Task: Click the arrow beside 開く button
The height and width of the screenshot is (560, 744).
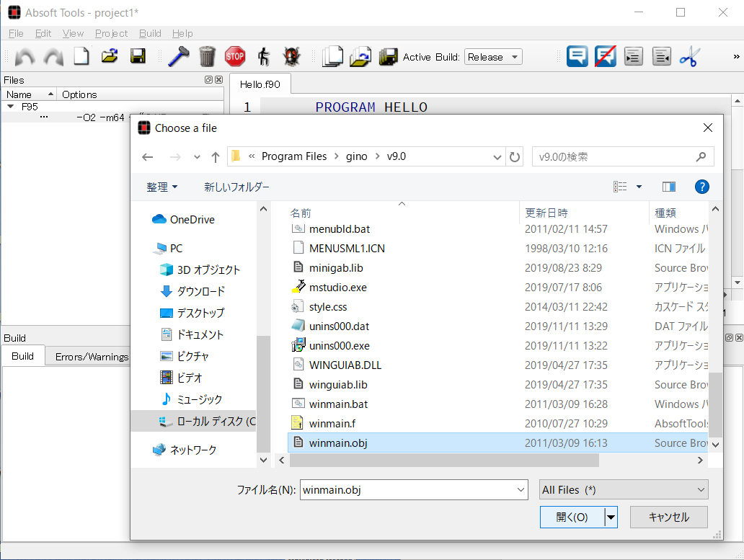Action: coord(611,517)
